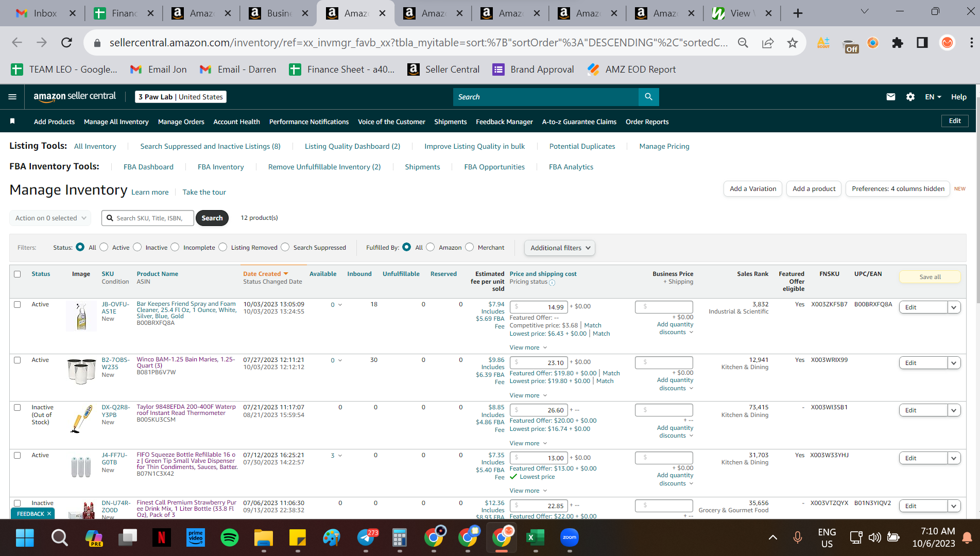The image size is (980, 556).
Task: Switch to the Inbox browser tab
Action: [45, 13]
